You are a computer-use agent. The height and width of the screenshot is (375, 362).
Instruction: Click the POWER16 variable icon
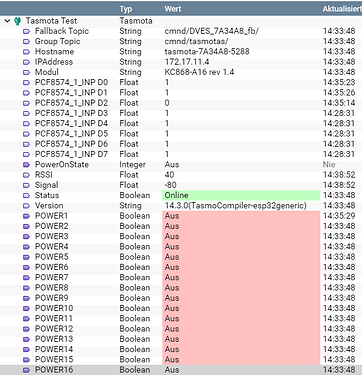point(26,370)
